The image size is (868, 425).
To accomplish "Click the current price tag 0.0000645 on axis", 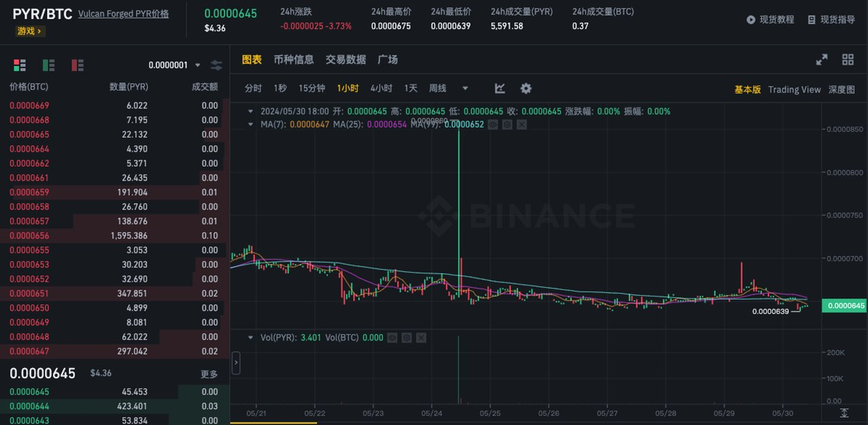I will click(x=844, y=306).
